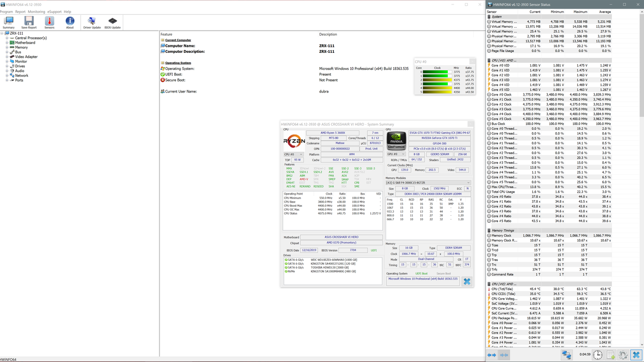Open Memory Modules G Skill dropdown
The image size is (644, 362).
point(428,183)
